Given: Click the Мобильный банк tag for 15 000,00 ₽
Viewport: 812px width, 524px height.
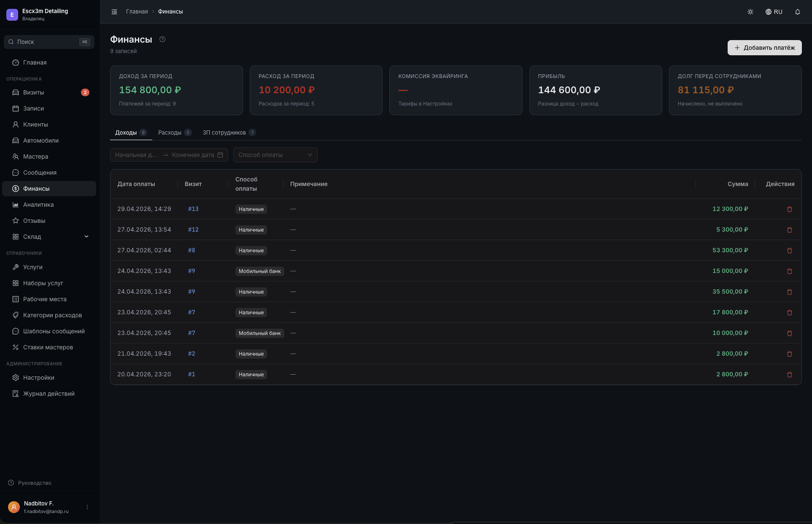Looking at the screenshot, I should pos(259,271).
